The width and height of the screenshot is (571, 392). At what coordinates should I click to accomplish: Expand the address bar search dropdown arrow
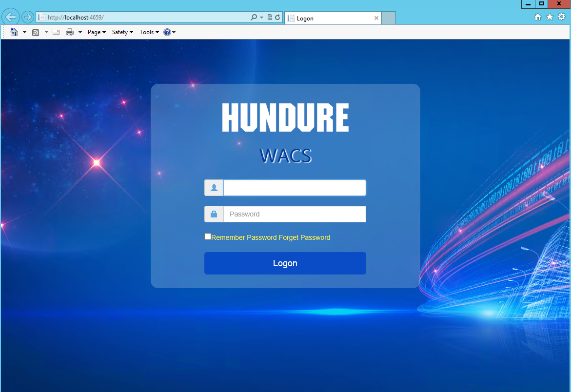pos(261,18)
